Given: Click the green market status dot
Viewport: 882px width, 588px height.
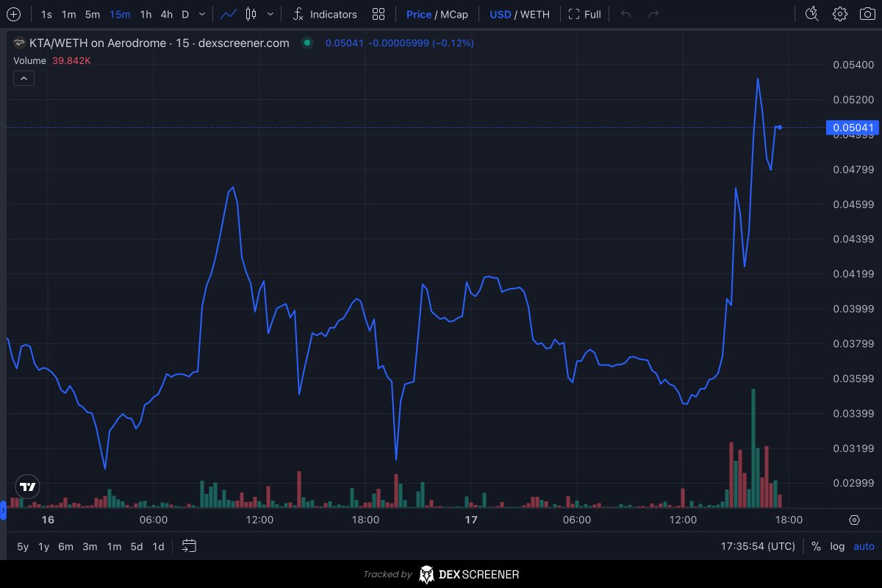Looking at the screenshot, I should (x=307, y=43).
